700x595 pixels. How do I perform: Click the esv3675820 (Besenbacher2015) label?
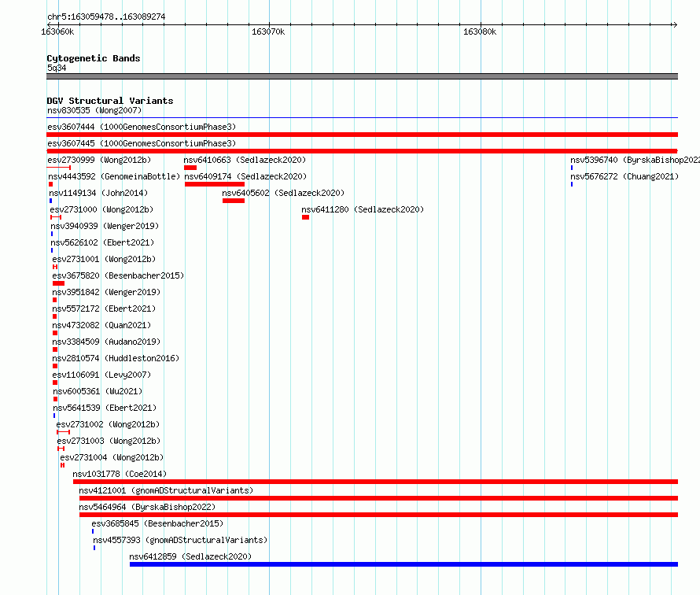118,275
